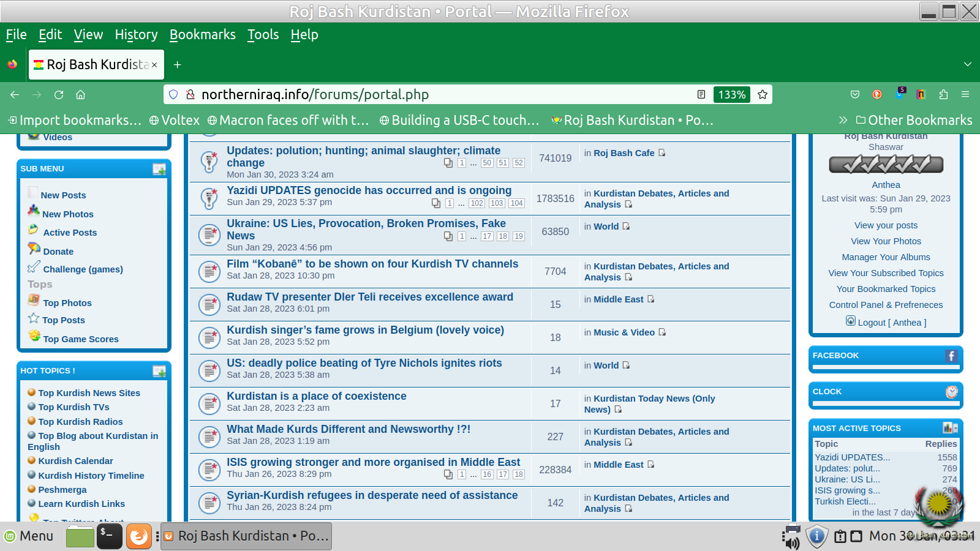Launch the terminal from the taskbar
The width and height of the screenshot is (980, 551).
coord(110,536)
